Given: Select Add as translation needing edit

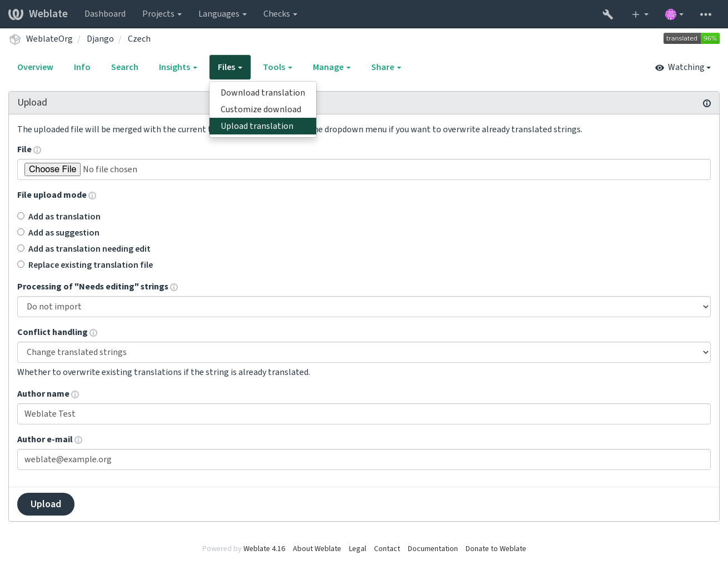Looking at the screenshot, I should pyautogui.click(x=21, y=248).
